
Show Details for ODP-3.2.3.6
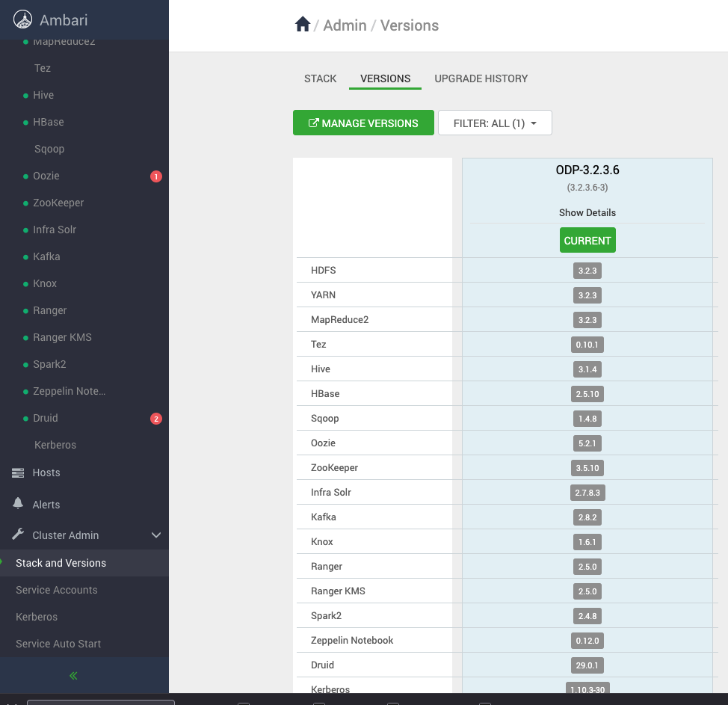[x=587, y=213]
